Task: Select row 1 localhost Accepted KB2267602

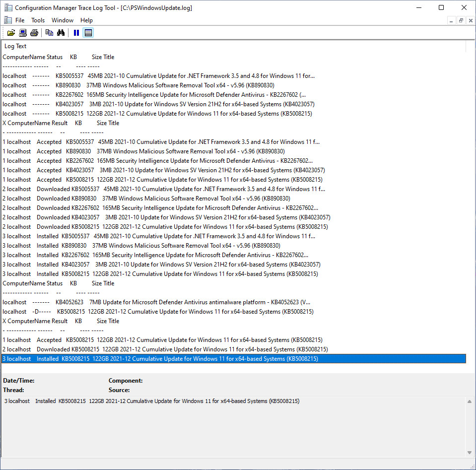Action: pyautogui.click(x=234, y=161)
